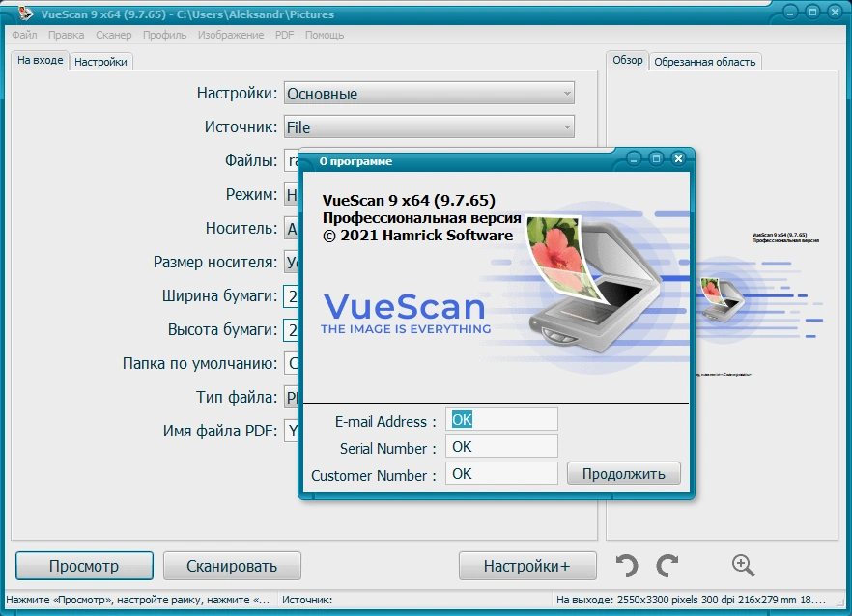Click the Serial Number field
Image resolution: width=852 pixels, height=616 pixels.
click(x=501, y=446)
